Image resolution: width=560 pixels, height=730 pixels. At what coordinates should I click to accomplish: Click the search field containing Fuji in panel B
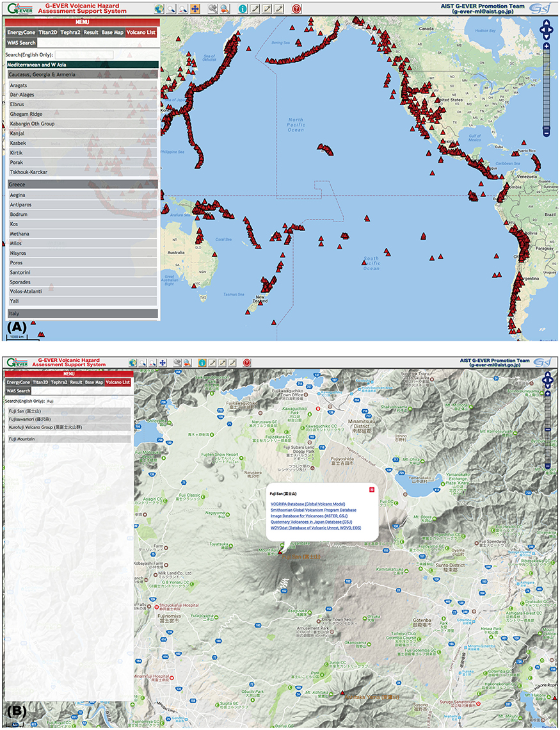[x=70, y=401]
